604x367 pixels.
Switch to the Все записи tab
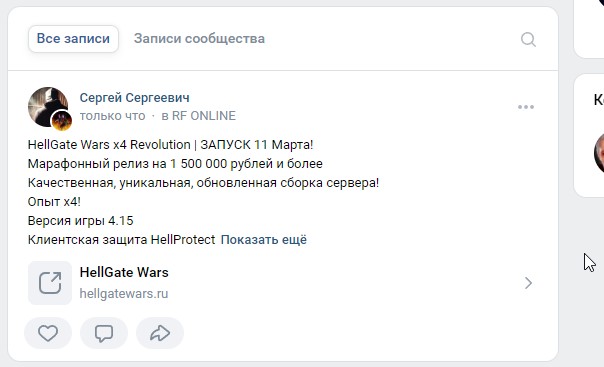tap(73, 39)
